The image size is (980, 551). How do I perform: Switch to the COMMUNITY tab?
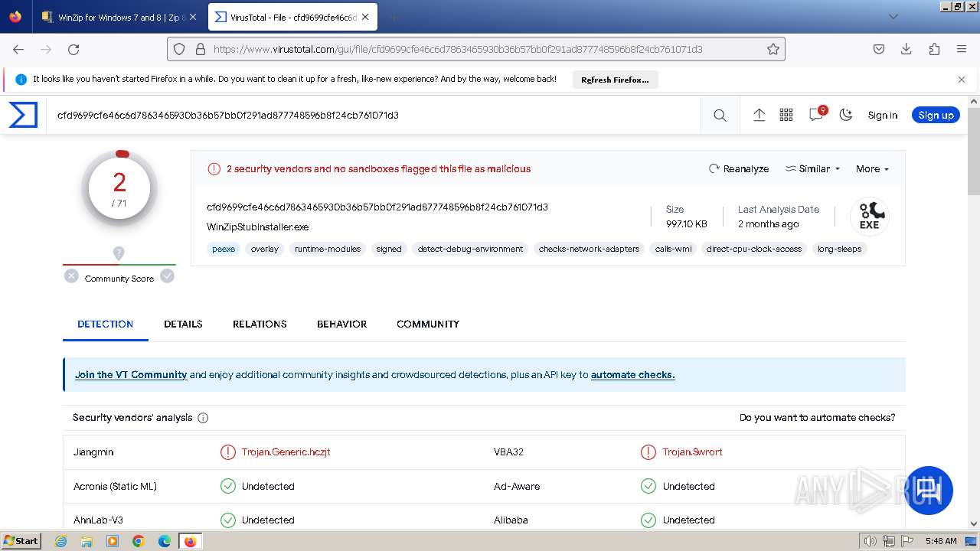428,324
